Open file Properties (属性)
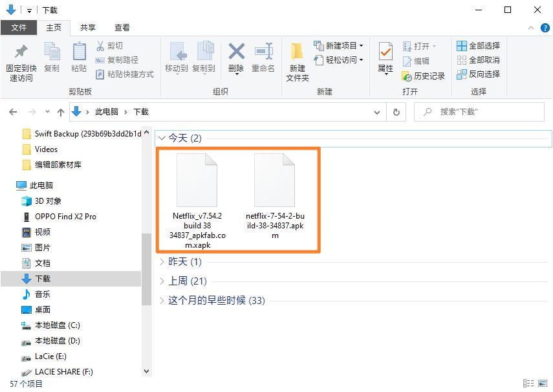The height and width of the screenshot is (392, 553). point(385,59)
